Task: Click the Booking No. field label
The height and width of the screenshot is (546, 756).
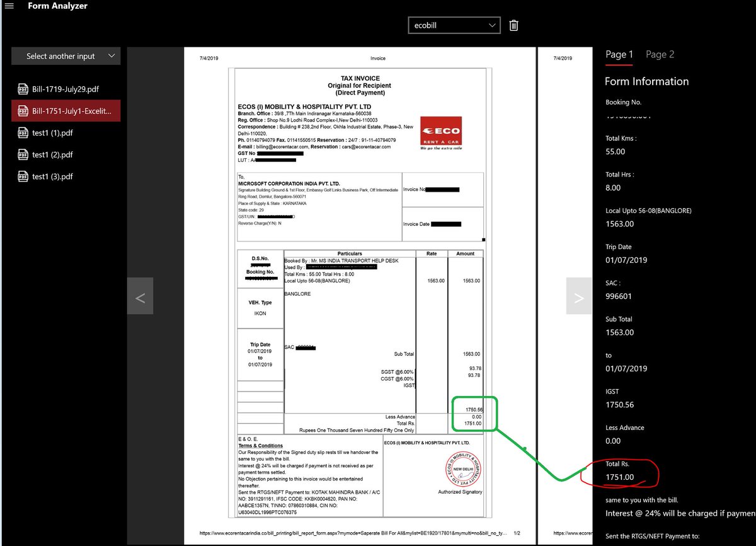Action: (624, 102)
